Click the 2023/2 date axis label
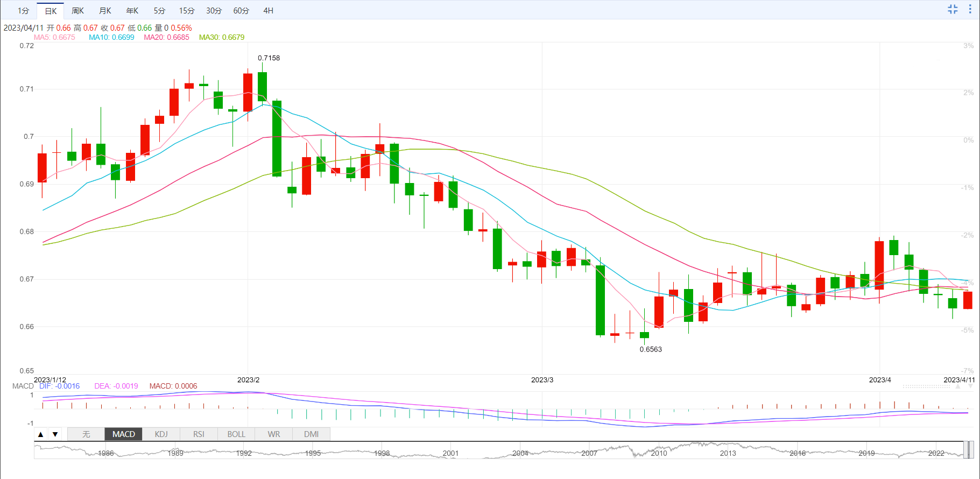This screenshot has width=980, height=479. coord(248,379)
